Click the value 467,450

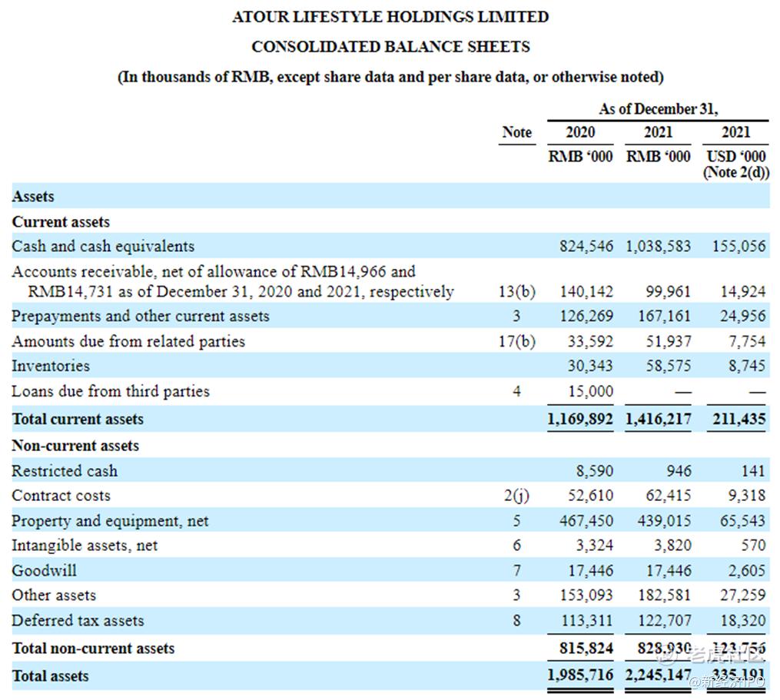click(x=586, y=522)
